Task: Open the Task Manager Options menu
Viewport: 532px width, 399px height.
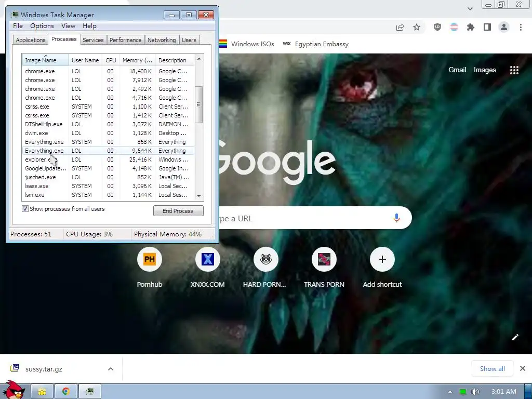Action: (x=42, y=26)
